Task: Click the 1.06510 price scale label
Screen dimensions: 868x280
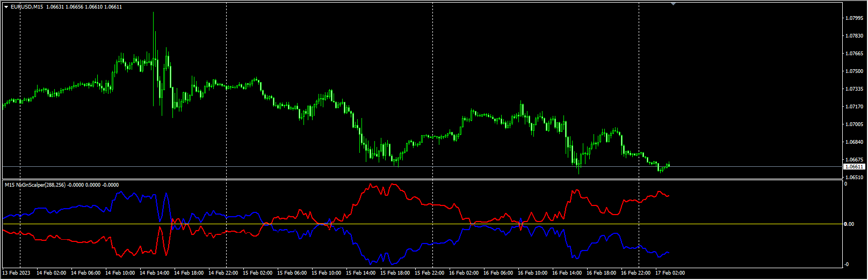Action: pyautogui.click(x=854, y=178)
